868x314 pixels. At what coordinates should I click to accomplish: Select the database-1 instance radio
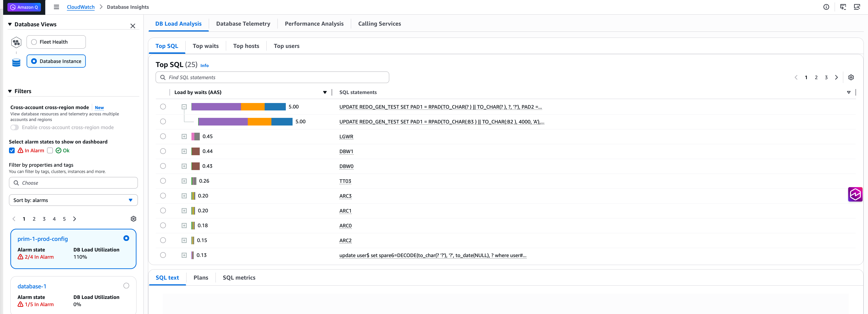click(x=126, y=286)
